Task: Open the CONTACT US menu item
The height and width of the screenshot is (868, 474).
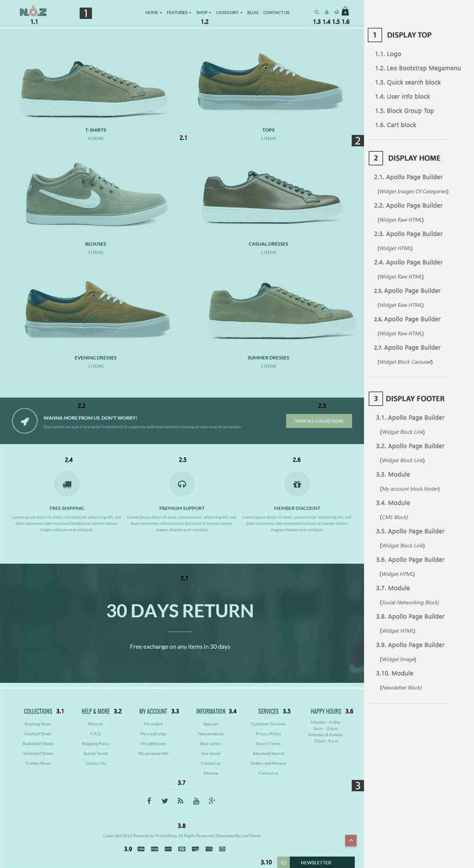Action: [x=276, y=13]
